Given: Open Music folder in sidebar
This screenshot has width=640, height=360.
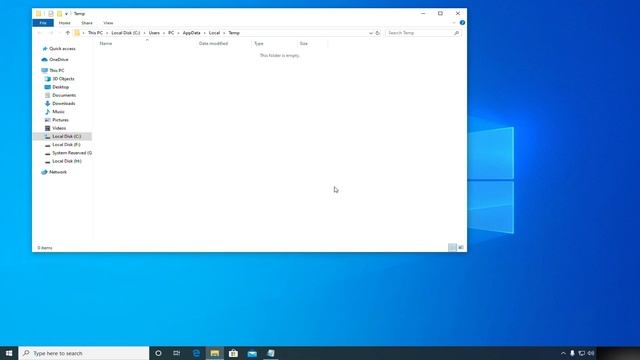Looking at the screenshot, I should click(x=58, y=111).
